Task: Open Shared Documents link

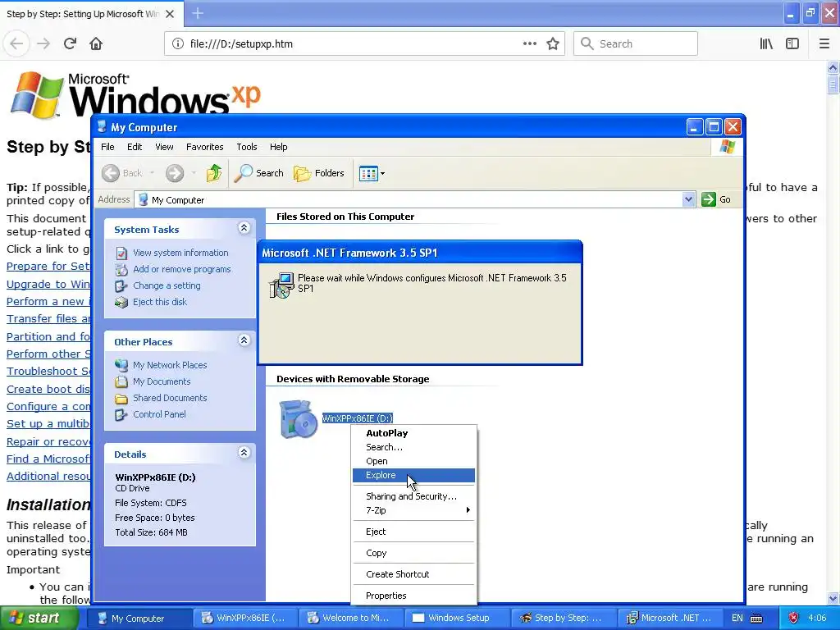Action: [170, 398]
